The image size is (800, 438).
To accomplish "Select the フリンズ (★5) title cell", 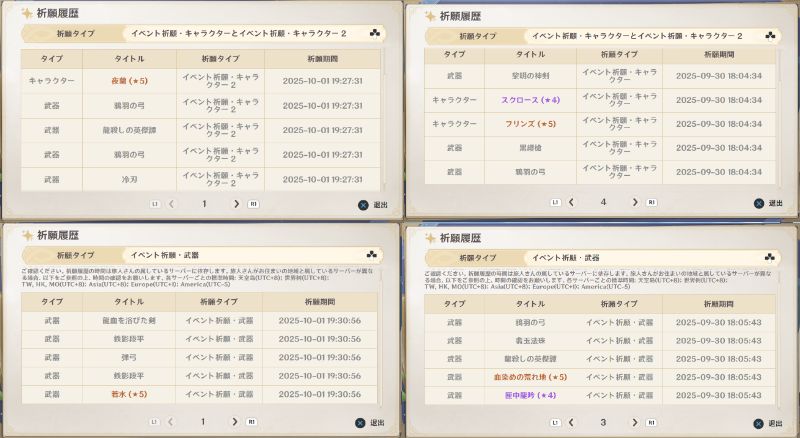I will 531,124.
